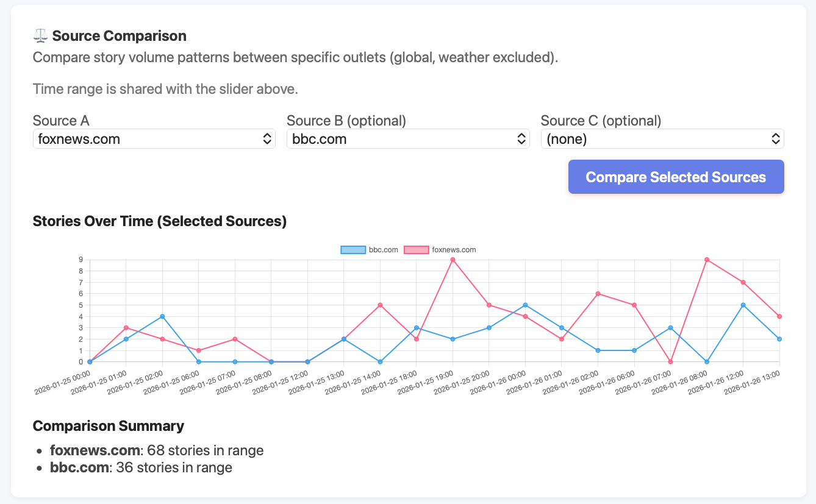Open the Source A dropdown showing foxnews.com

pyautogui.click(x=154, y=138)
